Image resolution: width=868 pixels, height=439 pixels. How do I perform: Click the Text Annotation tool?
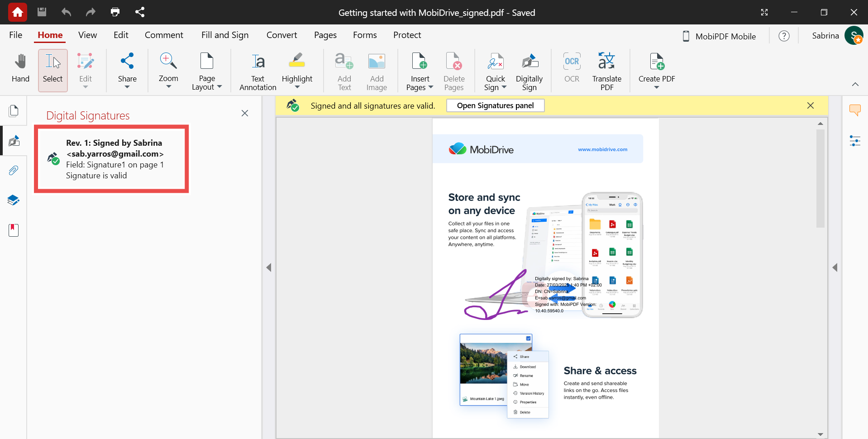point(258,71)
